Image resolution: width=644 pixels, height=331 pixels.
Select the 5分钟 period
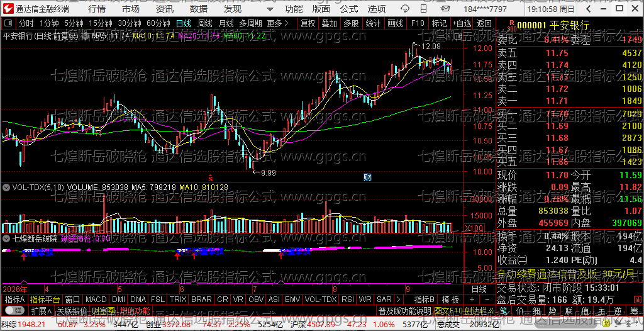74,23
